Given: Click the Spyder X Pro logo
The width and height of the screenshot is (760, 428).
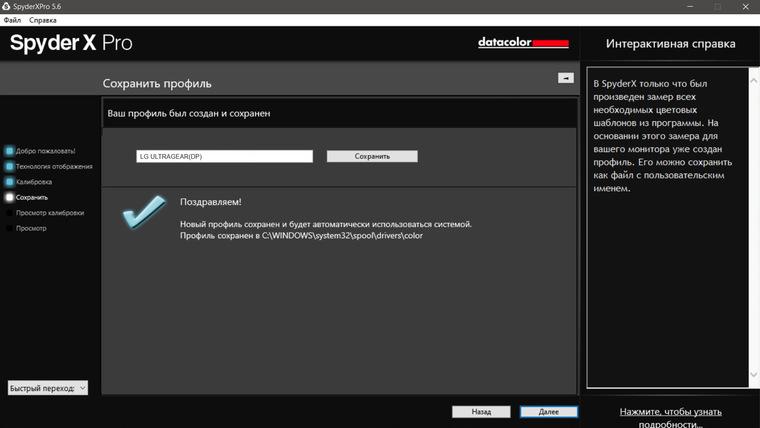Looking at the screenshot, I should click(x=71, y=43).
